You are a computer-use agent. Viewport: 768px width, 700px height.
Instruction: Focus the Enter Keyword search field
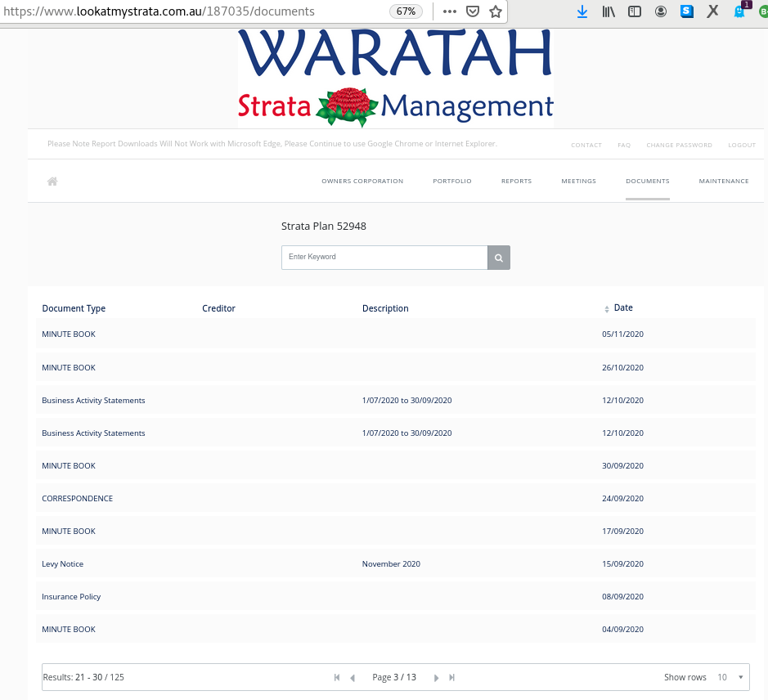pos(384,258)
